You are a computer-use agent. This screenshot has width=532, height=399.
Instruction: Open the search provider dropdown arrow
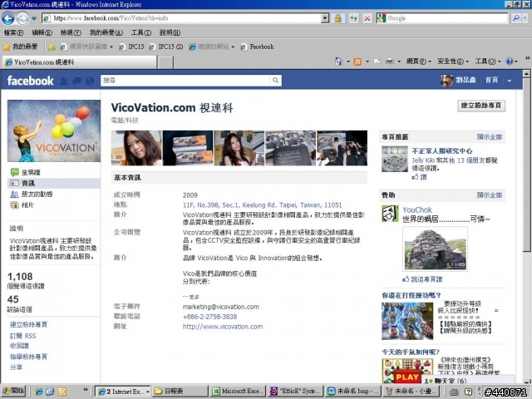(x=525, y=18)
